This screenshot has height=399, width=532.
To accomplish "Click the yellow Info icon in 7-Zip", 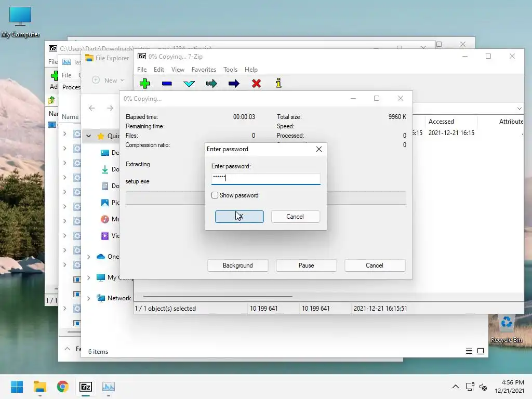I will [278, 83].
